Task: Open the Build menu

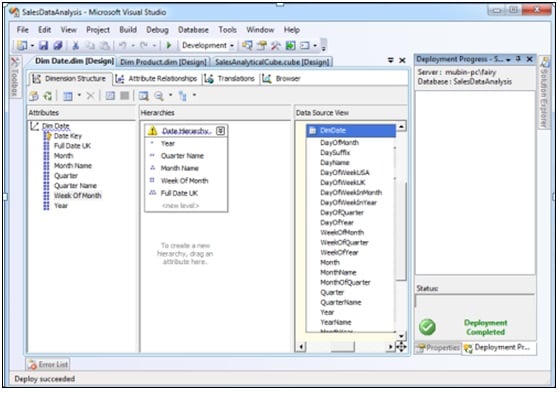Action: pos(128,30)
